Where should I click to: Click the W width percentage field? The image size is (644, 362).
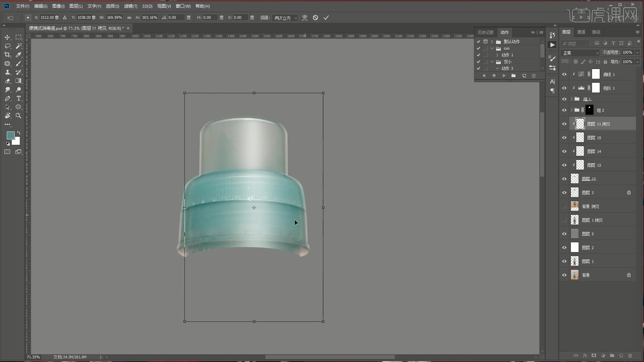[x=114, y=17]
